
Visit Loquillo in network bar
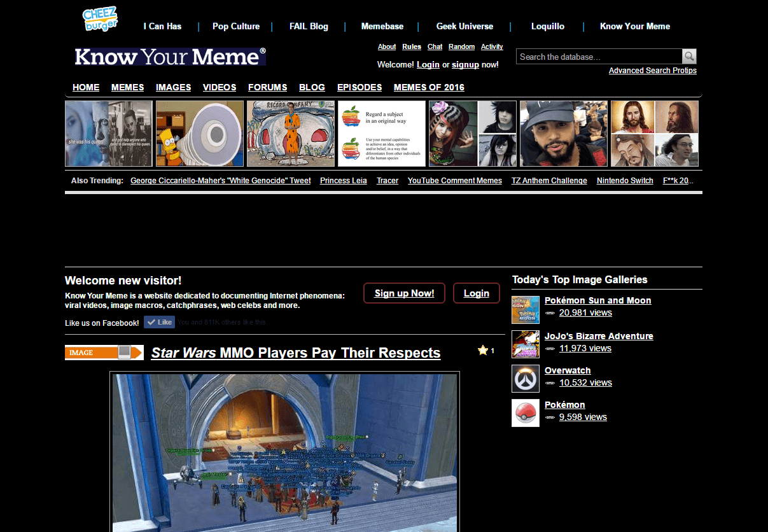(548, 26)
